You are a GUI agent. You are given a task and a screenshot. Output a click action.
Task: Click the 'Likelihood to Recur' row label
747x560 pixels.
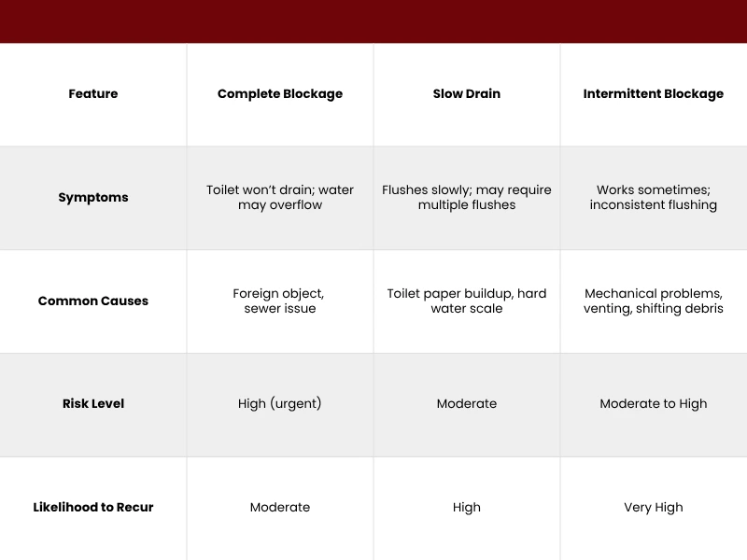pyautogui.click(x=93, y=508)
